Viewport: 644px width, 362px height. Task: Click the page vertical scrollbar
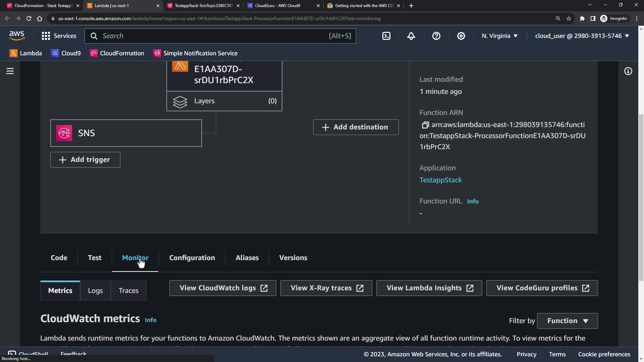[641, 197]
